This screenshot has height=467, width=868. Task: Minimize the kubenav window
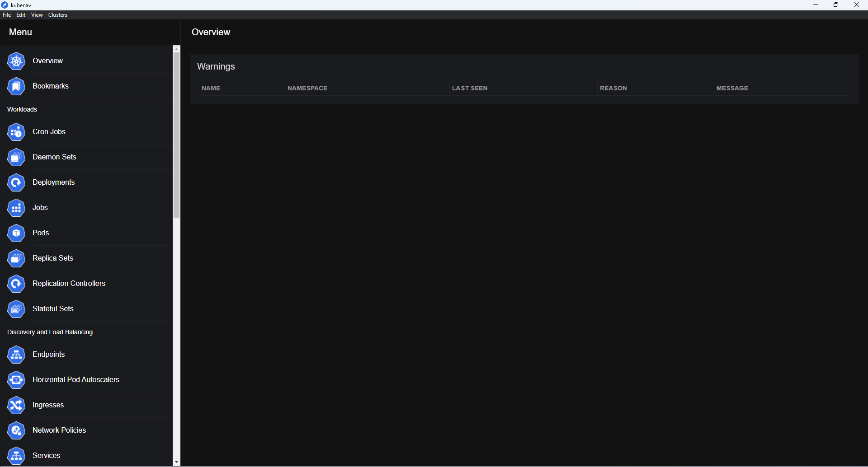coord(816,5)
